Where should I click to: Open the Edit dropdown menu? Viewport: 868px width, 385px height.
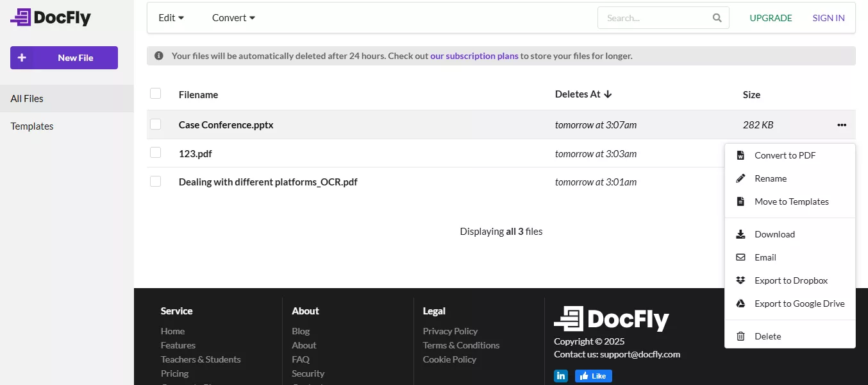coord(171,18)
